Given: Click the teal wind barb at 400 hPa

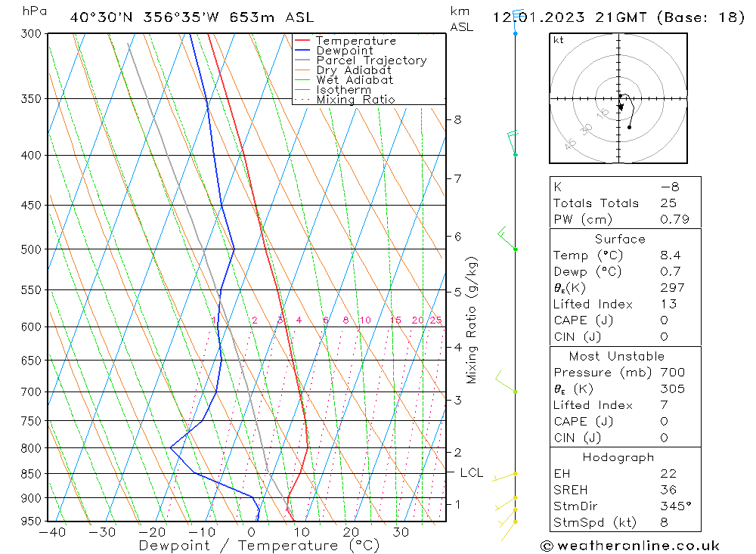Looking at the screenshot, I should tap(513, 143).
